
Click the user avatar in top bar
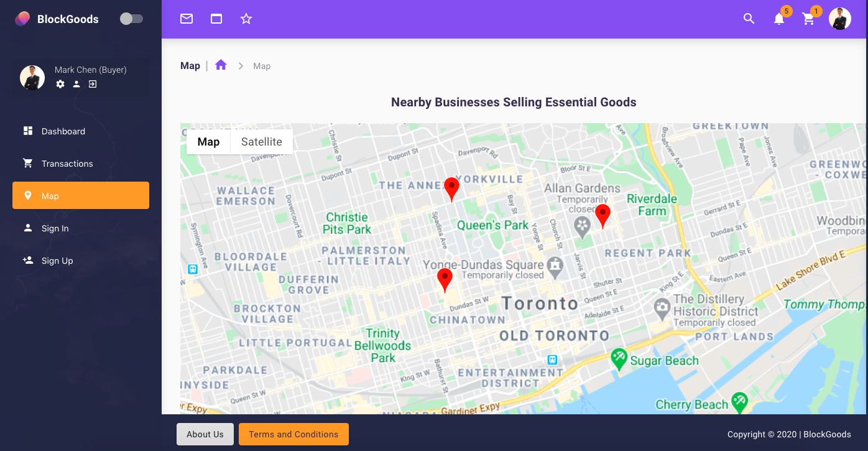840,19
